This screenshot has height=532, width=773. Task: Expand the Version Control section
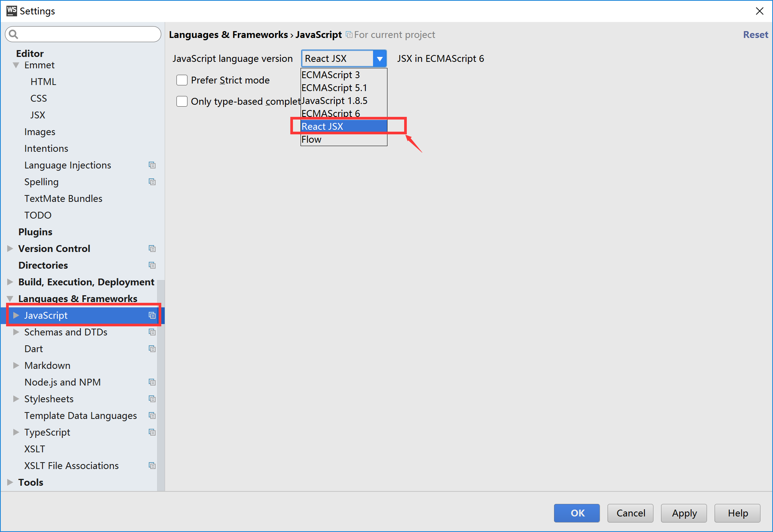[x=10, y=249]
